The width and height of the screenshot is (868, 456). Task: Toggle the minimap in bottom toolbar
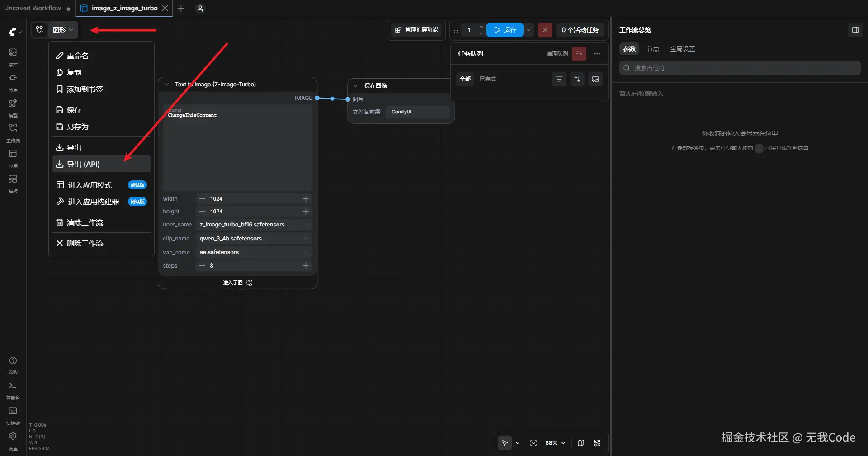(581, 443)
